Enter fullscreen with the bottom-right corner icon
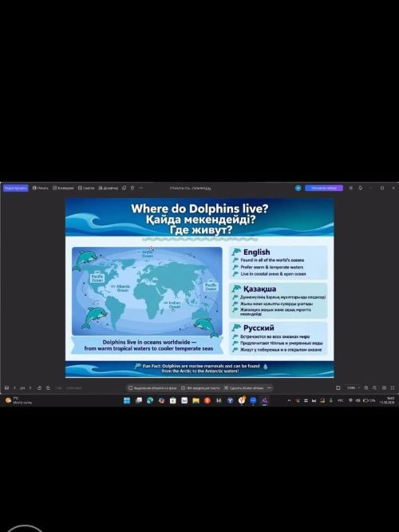399x532 pixels. [x=393, y=387]
